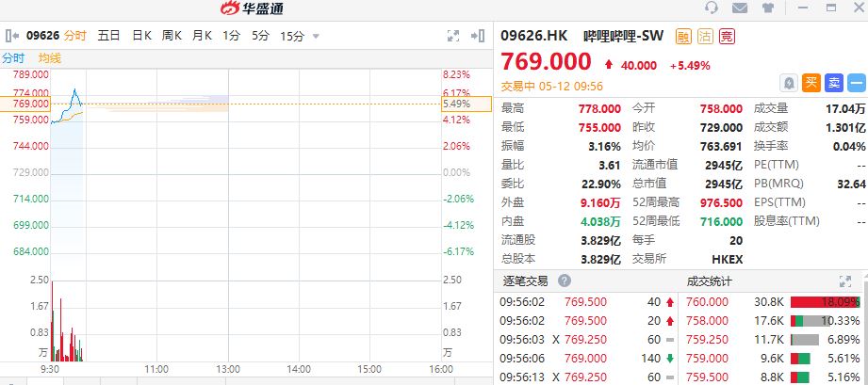868x385 pixels.
Task: Switch to 日K chart tab
Action: 141,36
